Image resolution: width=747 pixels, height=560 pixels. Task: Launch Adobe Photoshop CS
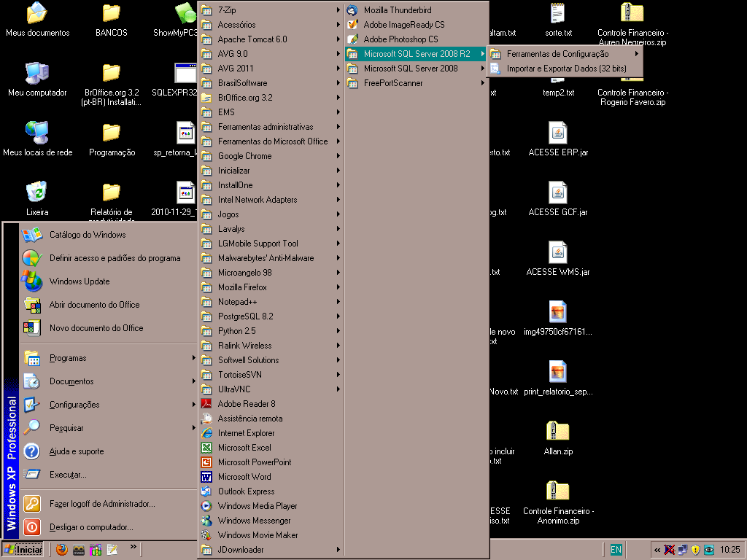pos(417,39)
